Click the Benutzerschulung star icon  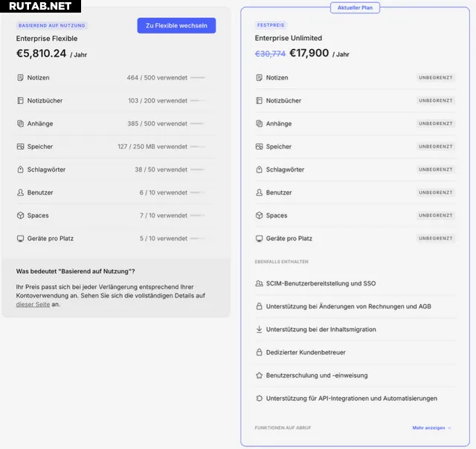[259, 375]
